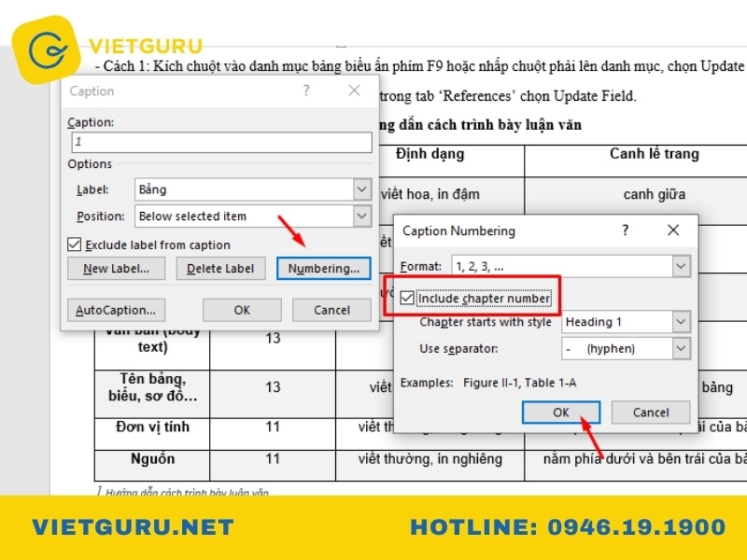747x560 pixels.
Task: Click the hotline number 0946.19.1900
Action: (636, 527)
